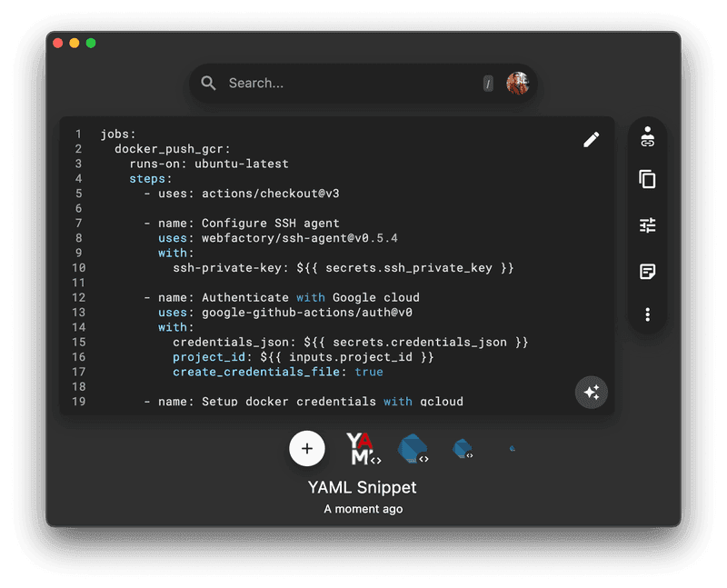This screenshot has width=727, height=588.
Task: Click the 'project_id' line
Action: click(x=304, y=356)
